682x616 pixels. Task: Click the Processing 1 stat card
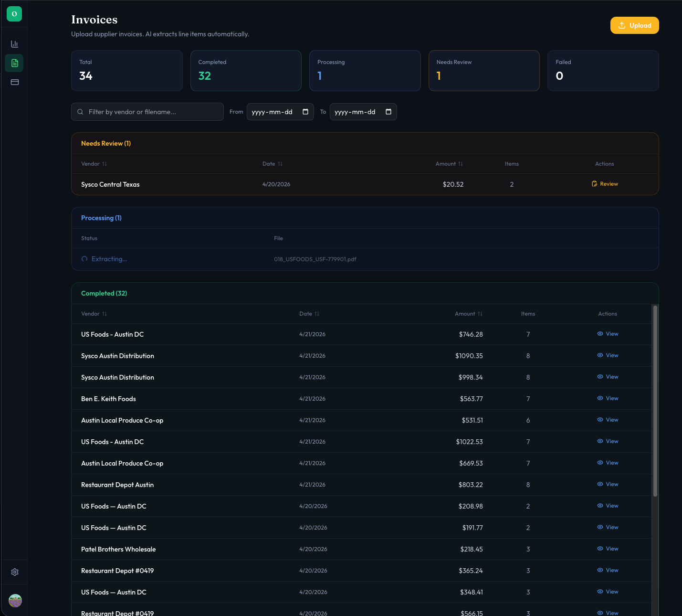point(365,71)
